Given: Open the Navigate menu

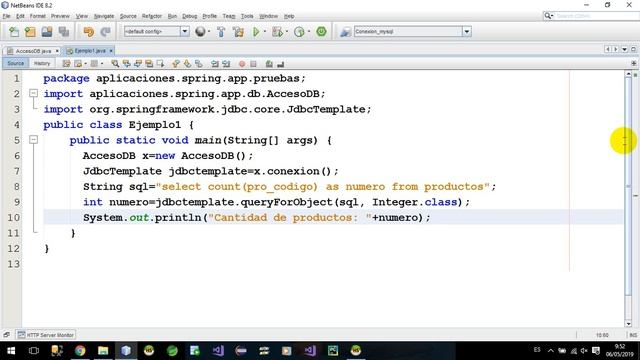Looking at the screenshot, I should tap(104, 16).
